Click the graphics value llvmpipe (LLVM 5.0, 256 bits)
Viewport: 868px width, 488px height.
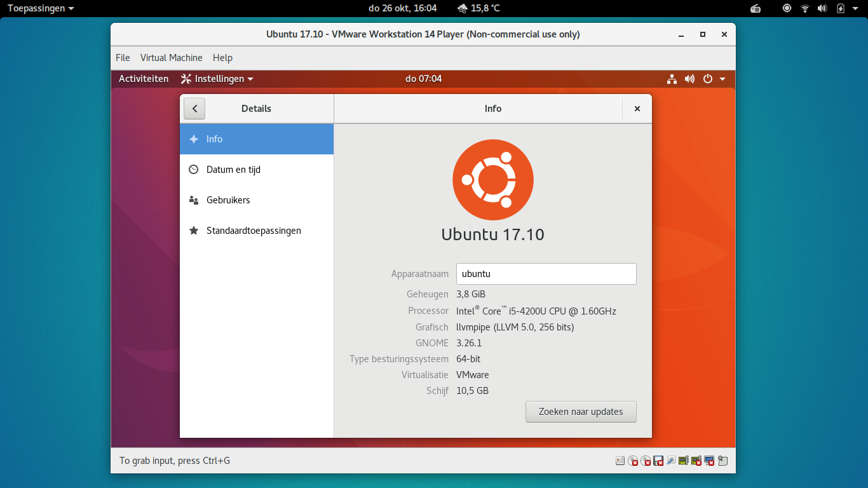click(515, 327)
